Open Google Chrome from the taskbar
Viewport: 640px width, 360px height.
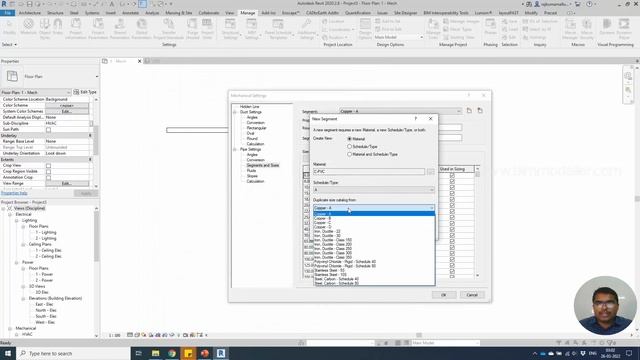(172, 353)
